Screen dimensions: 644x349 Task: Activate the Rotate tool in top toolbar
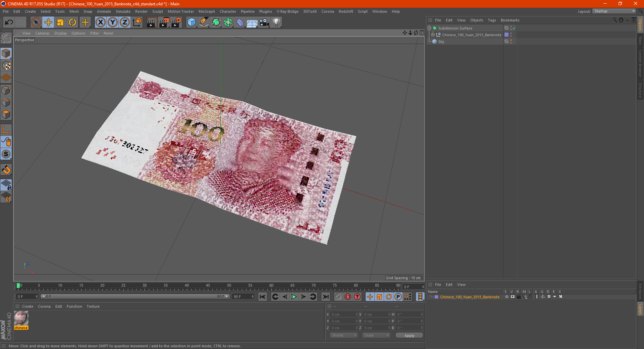72,22
